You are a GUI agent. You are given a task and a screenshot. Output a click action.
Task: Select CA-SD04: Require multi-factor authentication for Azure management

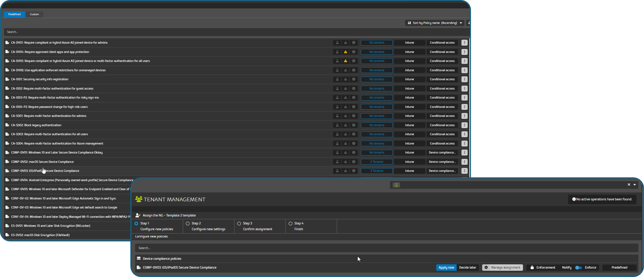(x=57, y=143)
